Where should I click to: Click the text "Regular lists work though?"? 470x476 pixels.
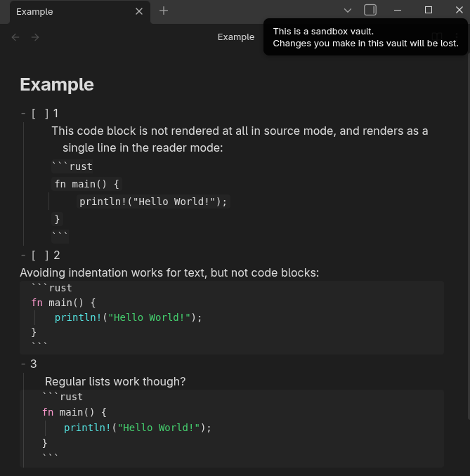(x=115, y=382)
